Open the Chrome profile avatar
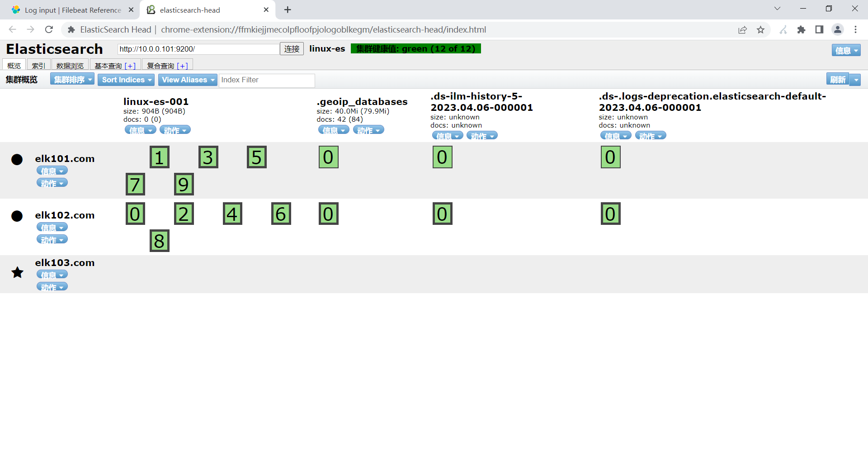 tap(837, 29)
